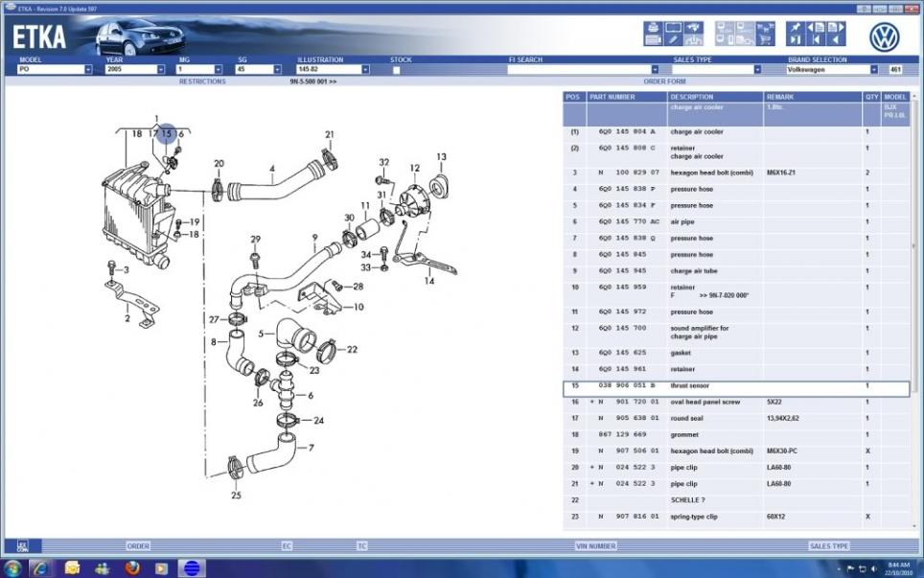924x578 pixels.
Task: Click the plain left triangle back icon
Action: (836, 40)
